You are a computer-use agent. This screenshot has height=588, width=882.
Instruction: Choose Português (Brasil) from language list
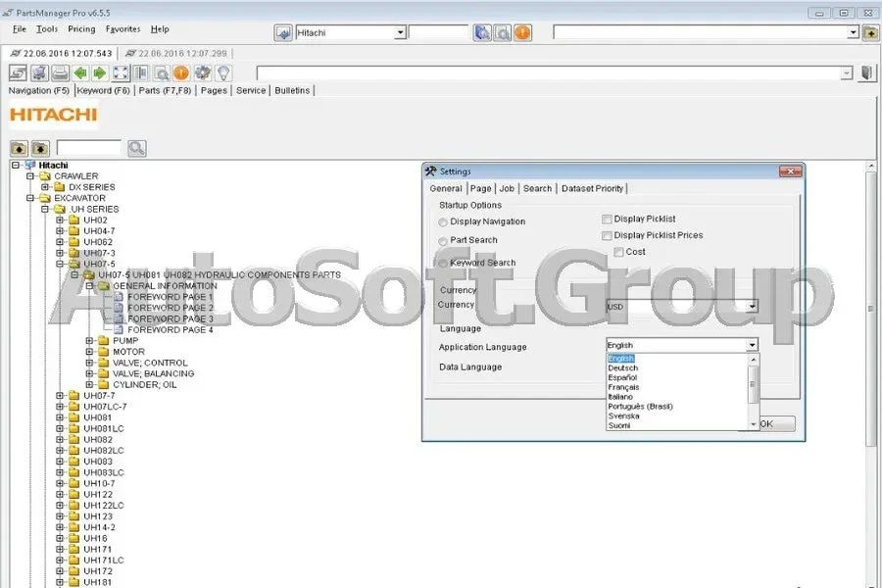click(640, 407)
